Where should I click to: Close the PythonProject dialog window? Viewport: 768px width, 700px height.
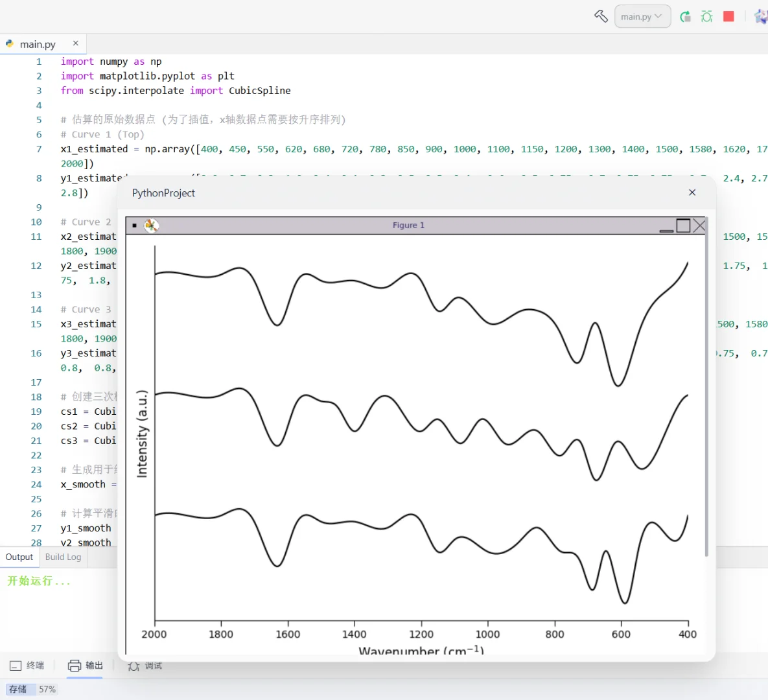(x=692, y=192)
